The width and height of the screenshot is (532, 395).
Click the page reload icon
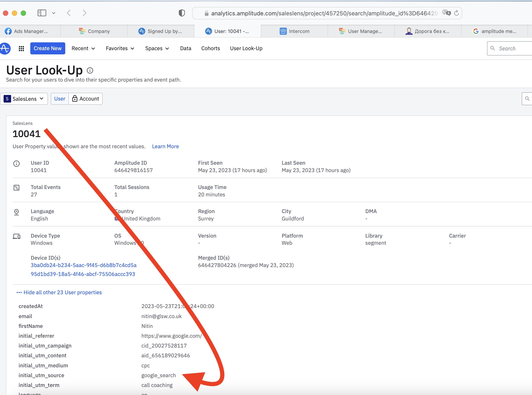[x=456, y=13]
